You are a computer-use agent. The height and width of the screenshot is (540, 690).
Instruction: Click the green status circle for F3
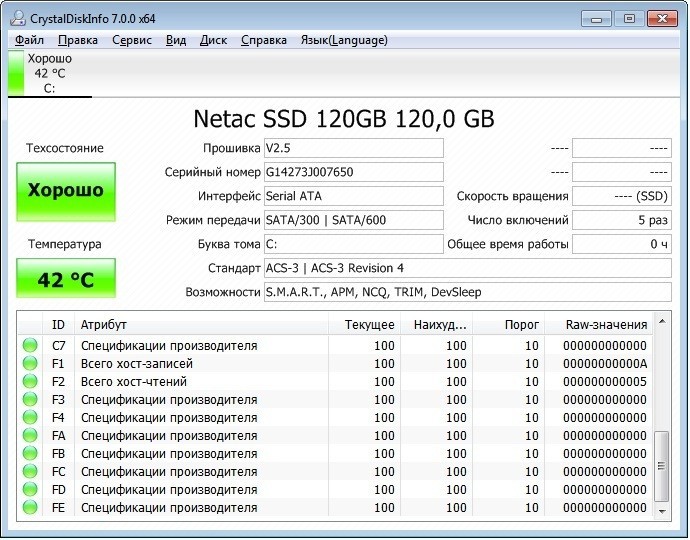point(30,400)
